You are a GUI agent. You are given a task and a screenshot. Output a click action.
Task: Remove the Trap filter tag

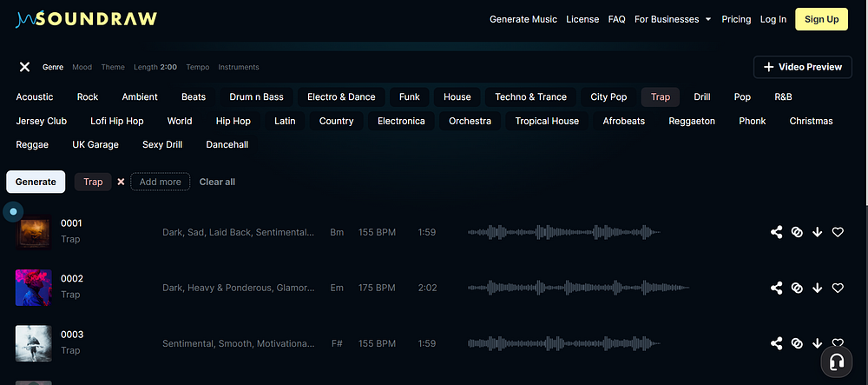[121, 182]
